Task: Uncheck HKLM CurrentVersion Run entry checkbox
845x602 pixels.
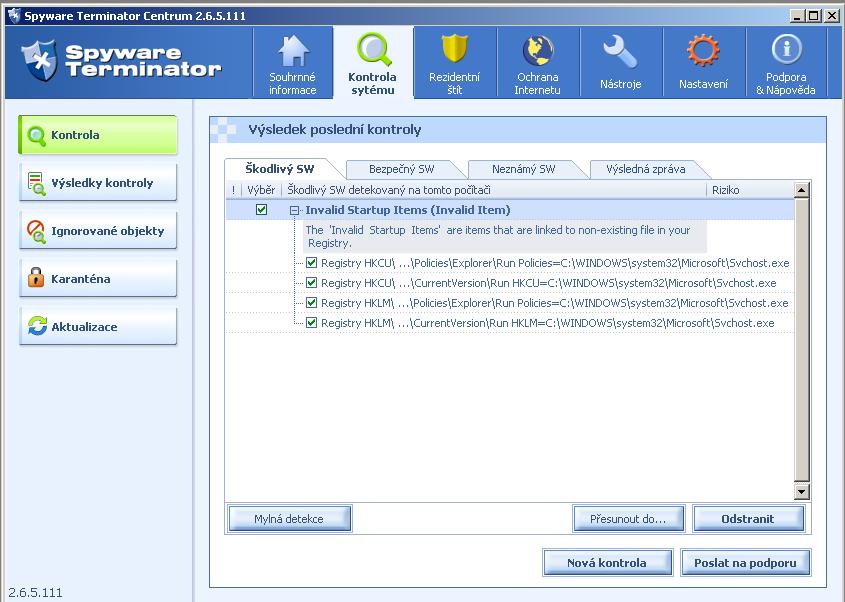Action: pyautogui.click(x=312, y=323)
